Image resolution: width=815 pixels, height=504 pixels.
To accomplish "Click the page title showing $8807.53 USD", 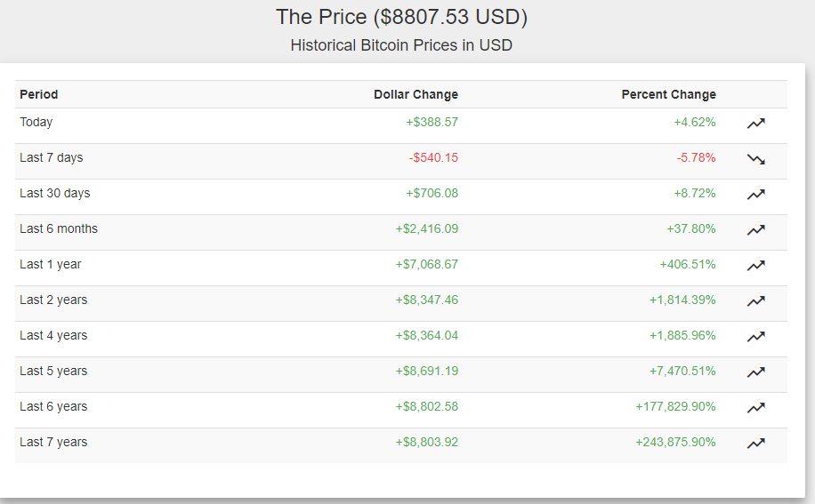I will pyautogui.click(x=401, y=17).
